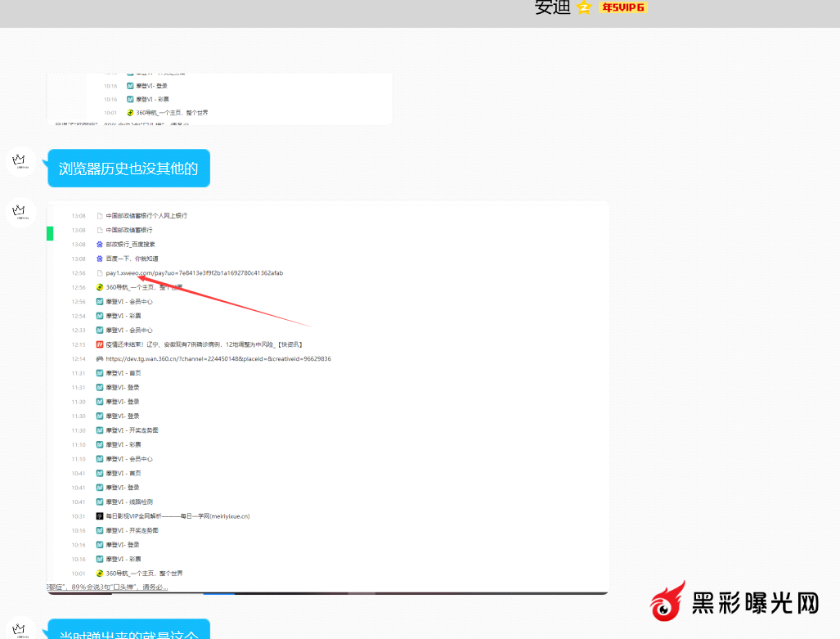Image resolution: width=840 pixels, height=639 pixels.
Task: Open the pay1.xweeo.com payment link entry
Action: (195, 273)
